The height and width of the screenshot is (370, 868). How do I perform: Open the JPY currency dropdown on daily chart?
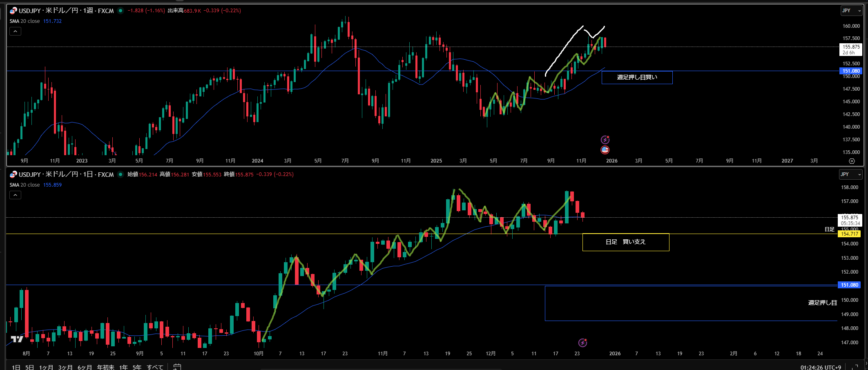click(x=850, y=174)
